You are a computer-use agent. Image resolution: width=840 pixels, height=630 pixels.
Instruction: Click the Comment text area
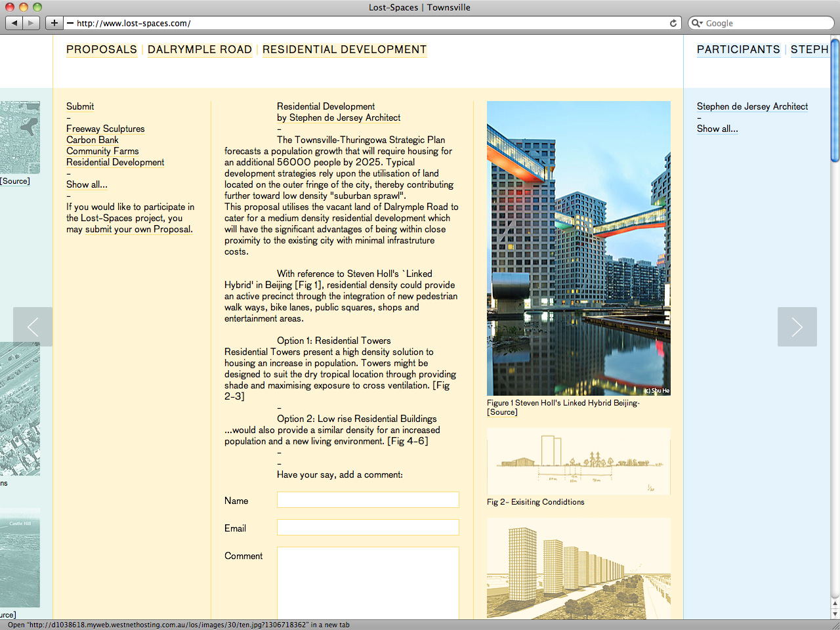coord(367,583)
